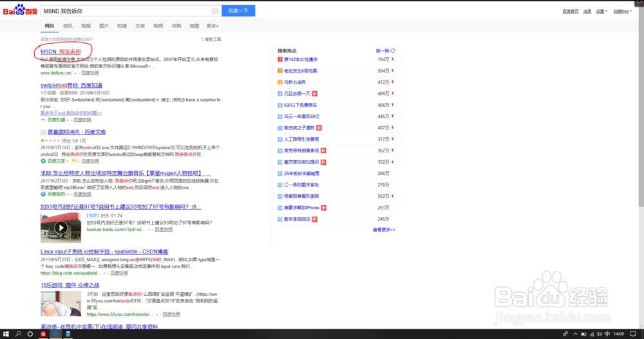
Task: Open hot topic 老挝发生6级地震
Action: point(301,71)
